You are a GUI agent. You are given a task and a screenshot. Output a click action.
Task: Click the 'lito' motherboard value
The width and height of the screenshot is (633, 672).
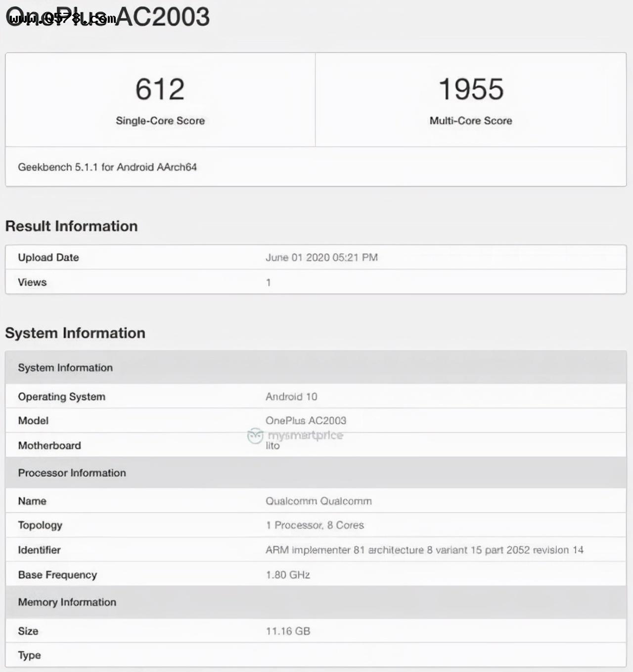(x=272, y=446)
